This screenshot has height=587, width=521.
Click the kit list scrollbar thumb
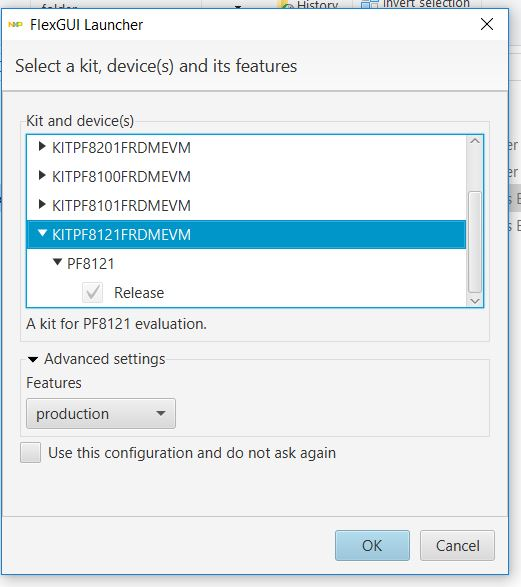coord(475,242)
